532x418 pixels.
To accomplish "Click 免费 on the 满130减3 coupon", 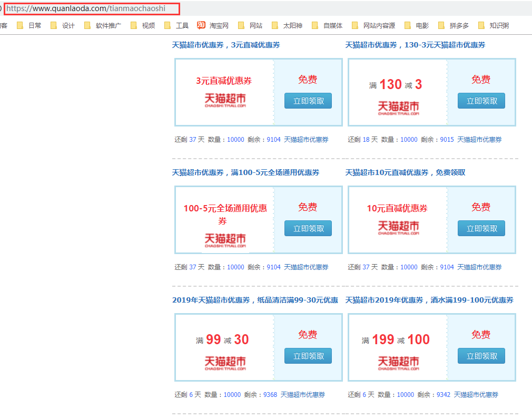I will click(x=481, y=80).
